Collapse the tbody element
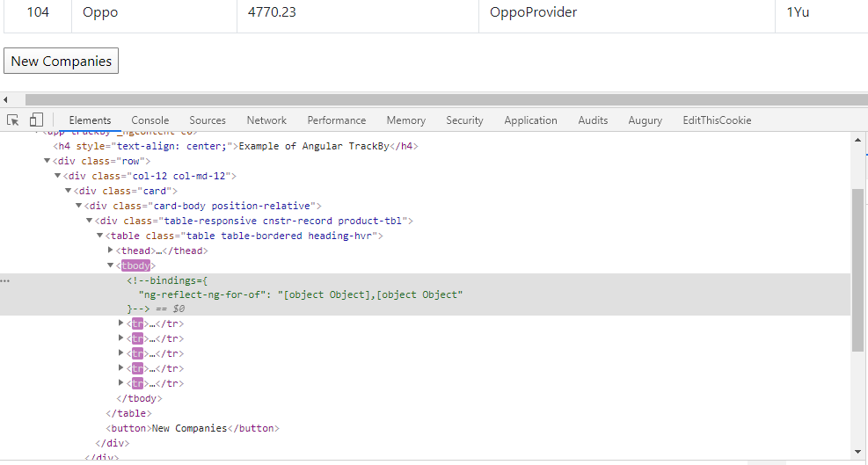This screenshot has width=868, height=465. tap(111, 265)
